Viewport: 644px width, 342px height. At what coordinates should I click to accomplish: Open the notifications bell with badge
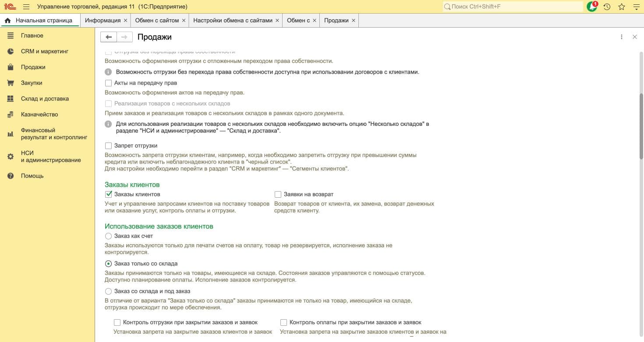click(592, 7)
